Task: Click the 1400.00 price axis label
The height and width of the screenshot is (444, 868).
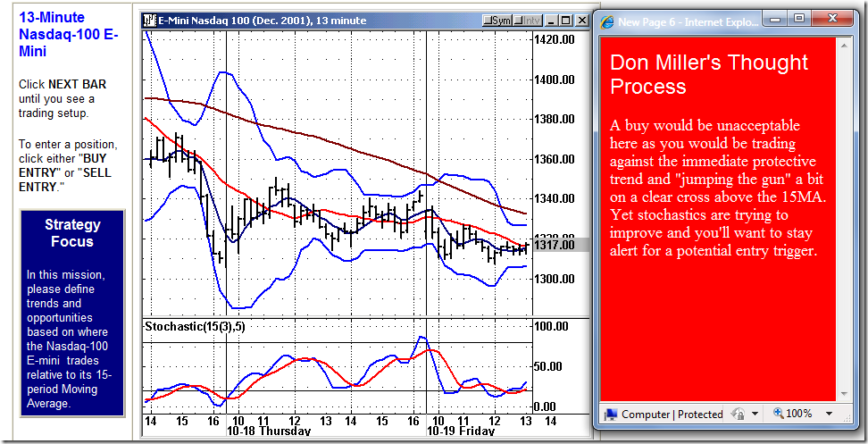Action: tap(553, 80)
